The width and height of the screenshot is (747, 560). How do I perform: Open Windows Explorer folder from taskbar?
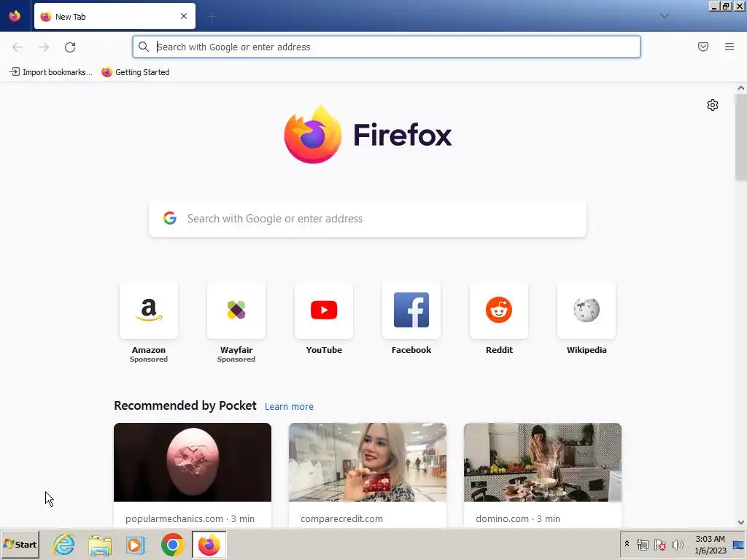pyautogui.click(x=100, y=544)
